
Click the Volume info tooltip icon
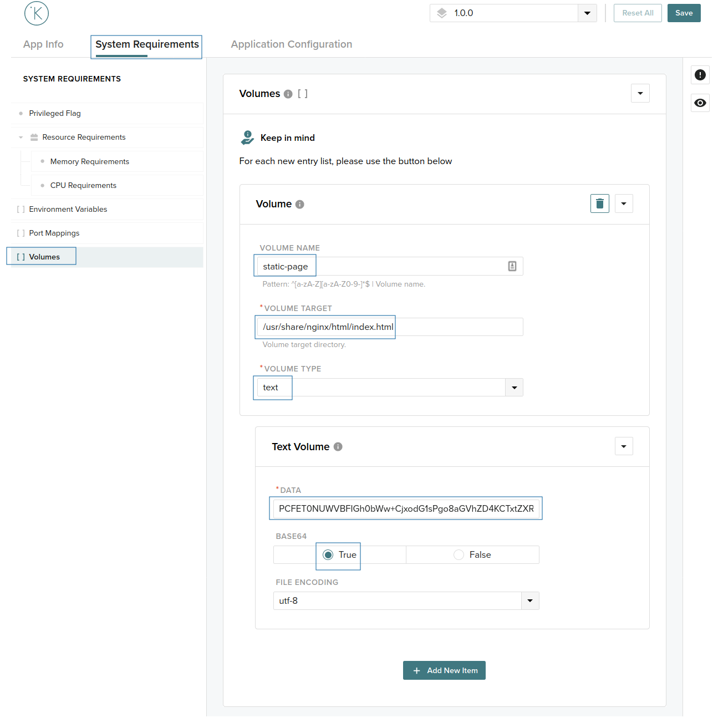pyautogui.click(x=300, y=204)
